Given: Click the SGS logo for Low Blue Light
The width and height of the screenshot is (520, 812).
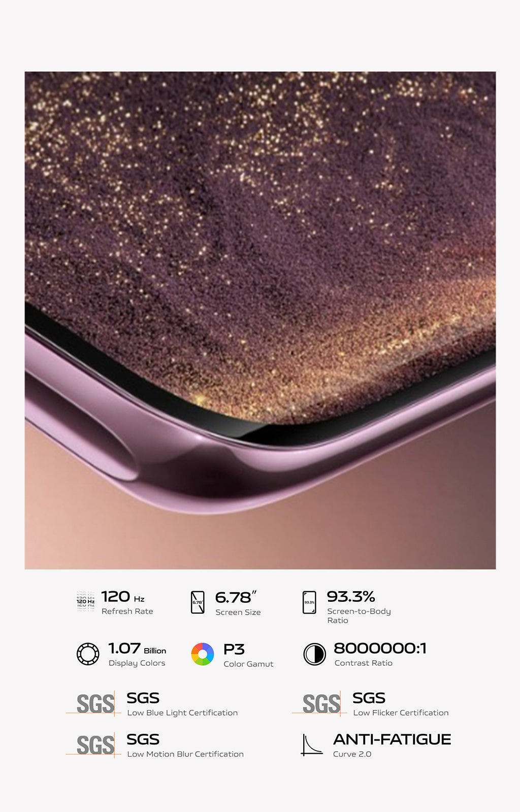Looking at the screenshot, I should [x=94, y=704].
